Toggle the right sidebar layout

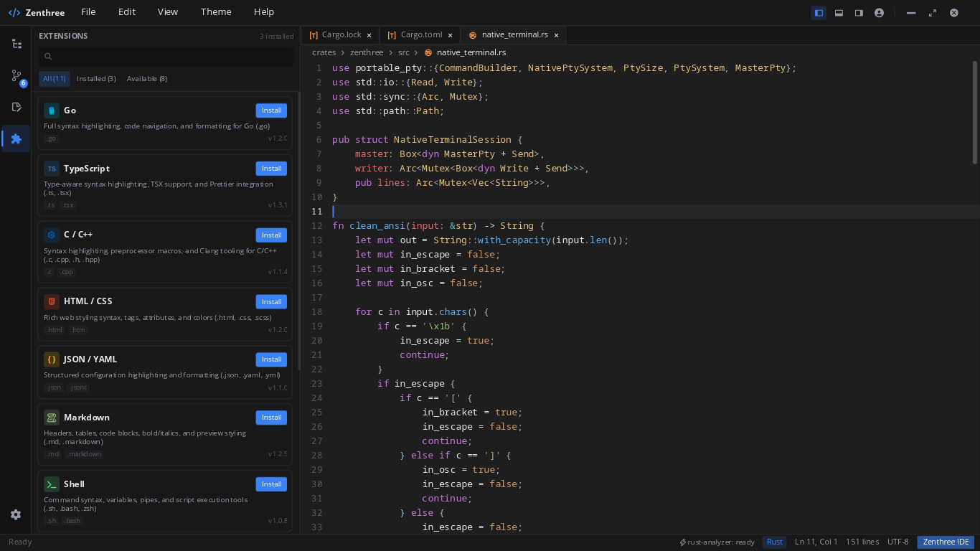859,12
